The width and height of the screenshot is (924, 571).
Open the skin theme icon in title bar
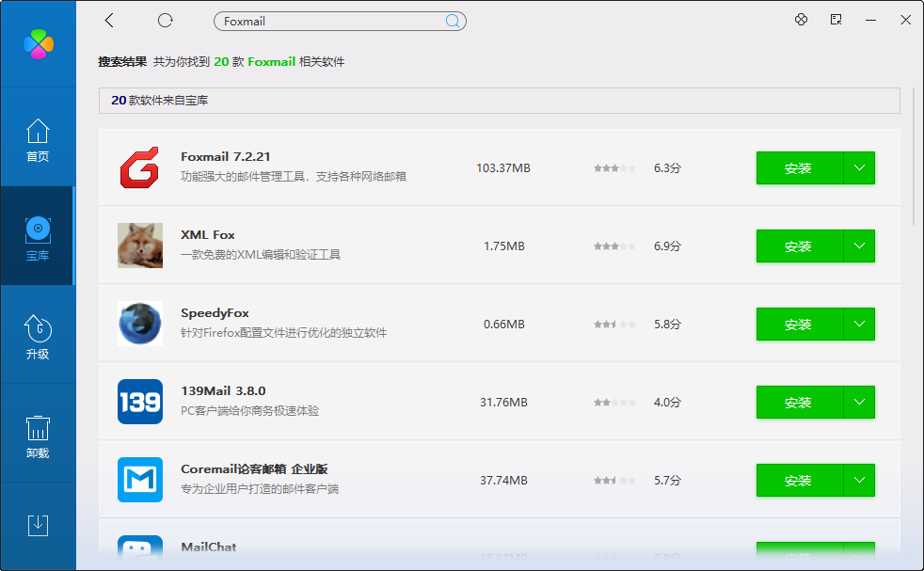tap(801, 20)
